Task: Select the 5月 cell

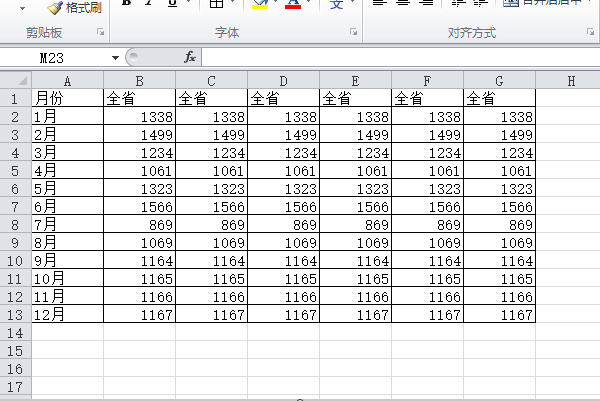Action: [x=67, y=188]
